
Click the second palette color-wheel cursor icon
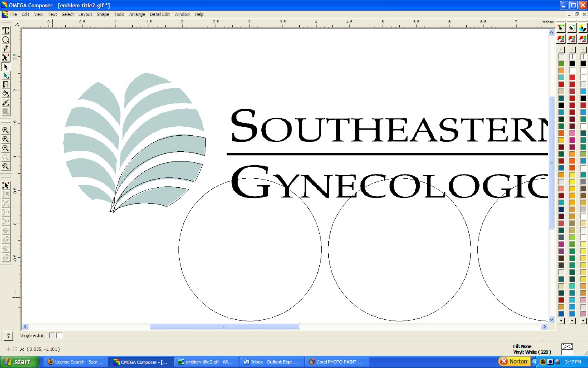572,28
